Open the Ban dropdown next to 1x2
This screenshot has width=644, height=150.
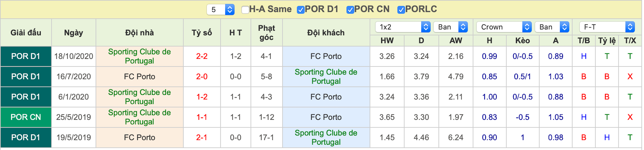point(451,27)
